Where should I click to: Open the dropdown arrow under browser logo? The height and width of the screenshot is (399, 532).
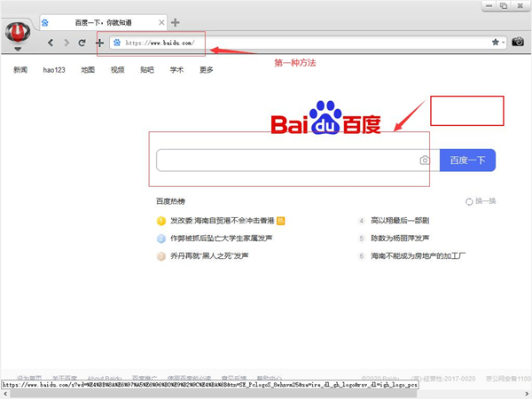[x=18, y=49]
